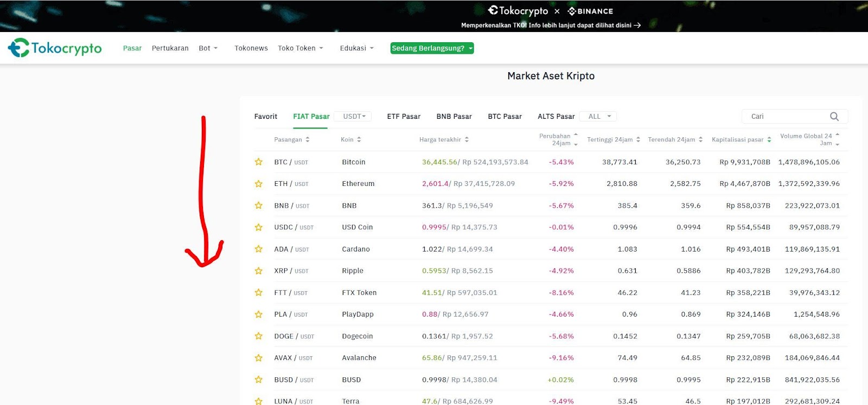Click the Bitcoin coin name
868x405 pixels.
point(354,162)
